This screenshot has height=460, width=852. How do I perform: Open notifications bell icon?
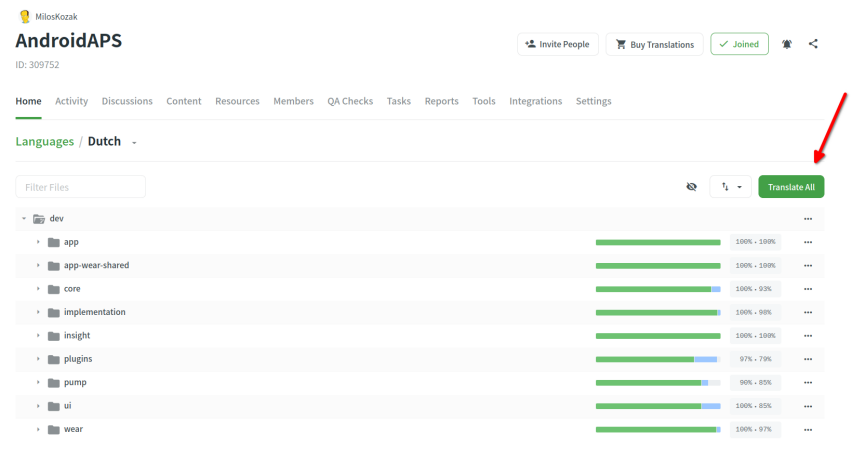(786, 44)
